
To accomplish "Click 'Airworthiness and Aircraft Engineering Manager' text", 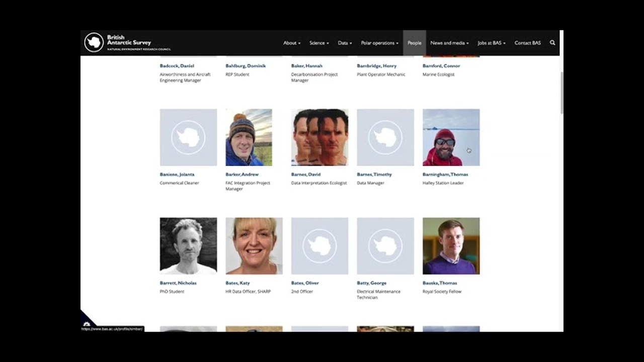I will click(x=185, y=77).
